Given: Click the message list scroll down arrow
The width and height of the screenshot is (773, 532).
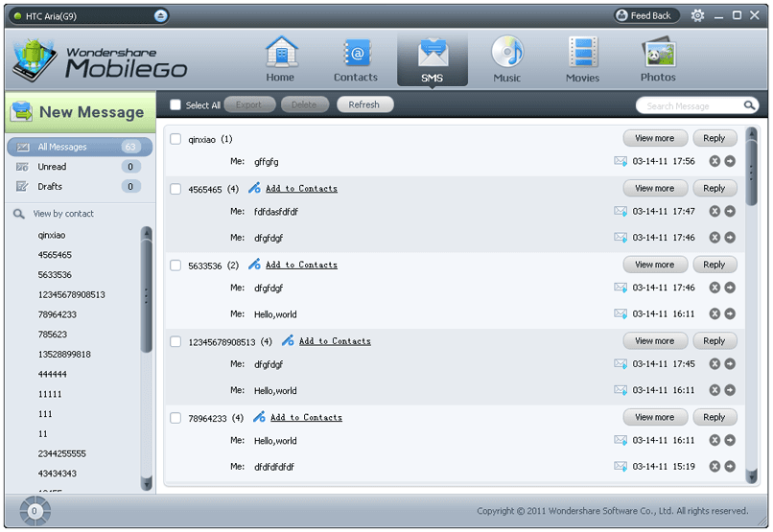Looking at the screenshot, I should (x=752, y=476).
